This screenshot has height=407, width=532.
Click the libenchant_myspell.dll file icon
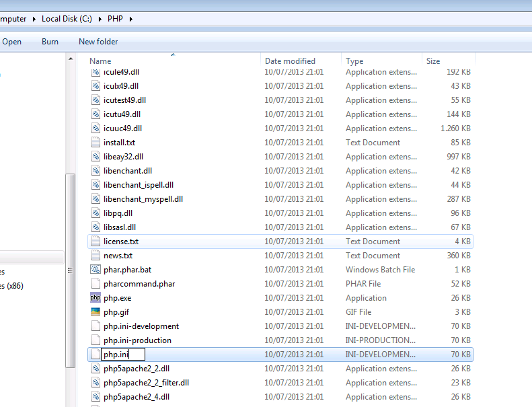[96, 199]
